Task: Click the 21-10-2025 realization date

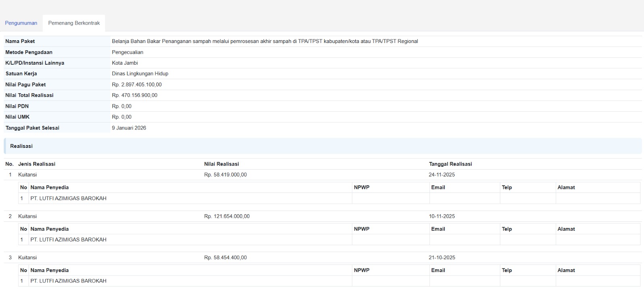Action: [x=442, y=258]
